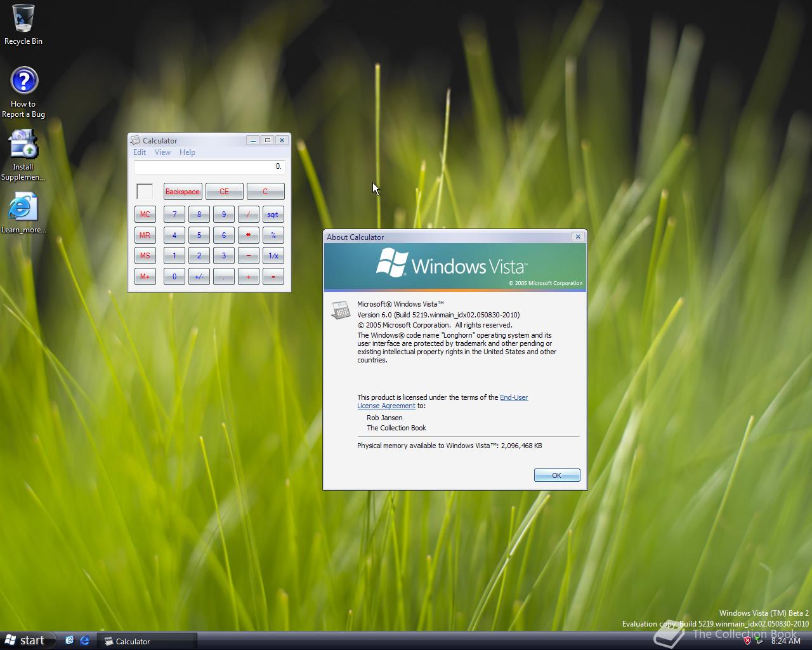Launch Internet Explorer from quick launch
Viewport: 812px width, 650px height.
(84, 640)
